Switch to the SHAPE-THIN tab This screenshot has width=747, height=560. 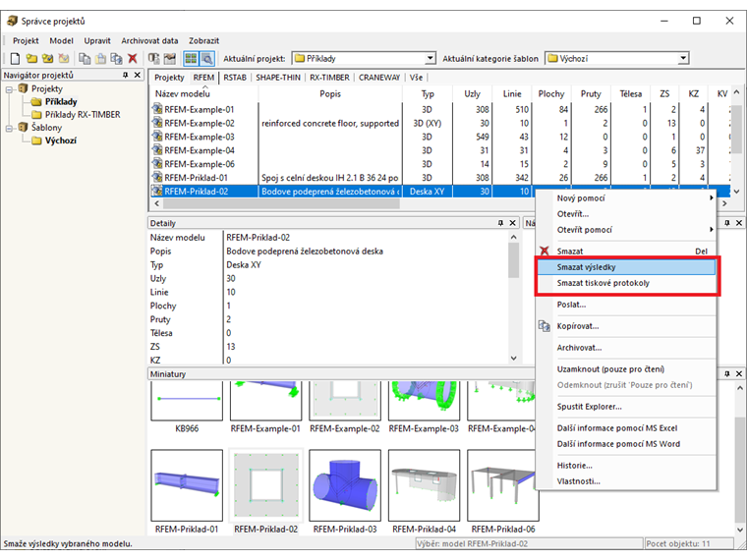[278, 78]
